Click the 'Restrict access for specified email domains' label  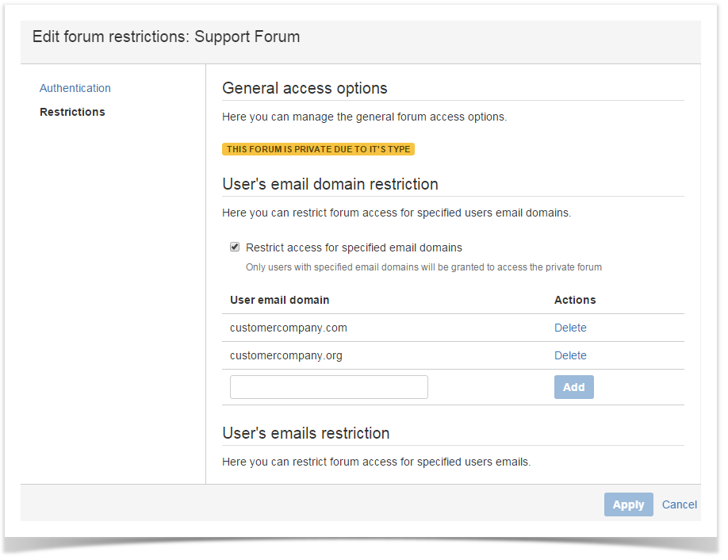pos(354,247)
